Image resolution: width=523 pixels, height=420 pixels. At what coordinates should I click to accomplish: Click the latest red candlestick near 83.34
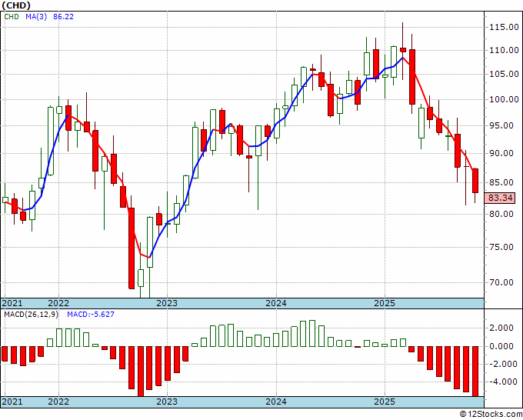(475, 181)
